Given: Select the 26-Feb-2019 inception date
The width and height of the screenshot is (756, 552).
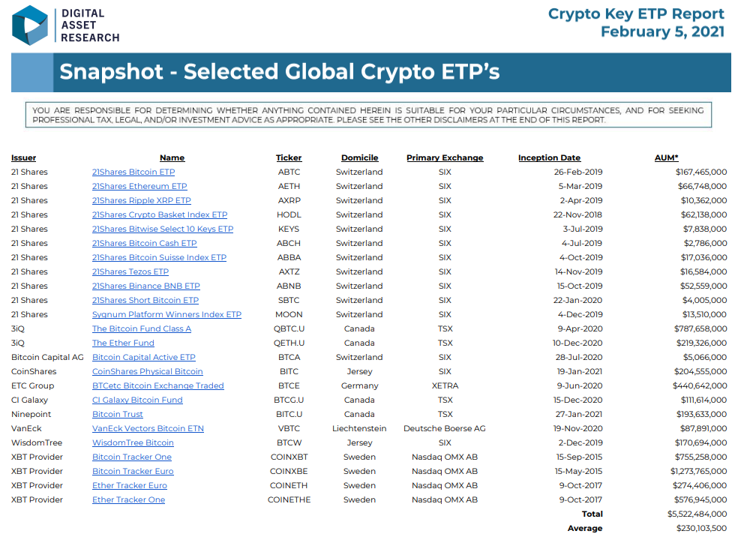Looking at the screenshot, I should pos(578,172).
